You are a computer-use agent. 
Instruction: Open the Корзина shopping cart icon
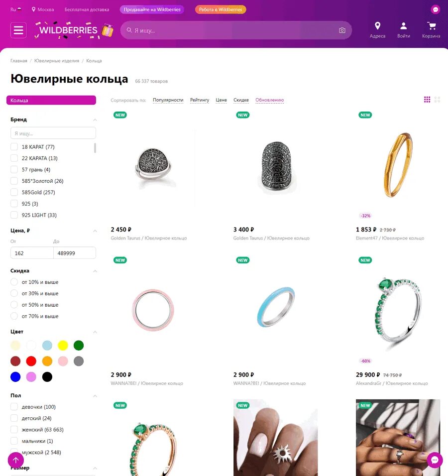tap(431, 26)
